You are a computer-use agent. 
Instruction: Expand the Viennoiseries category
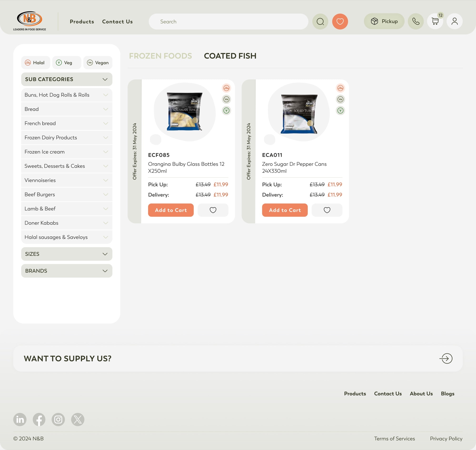[x=67, y=180]
